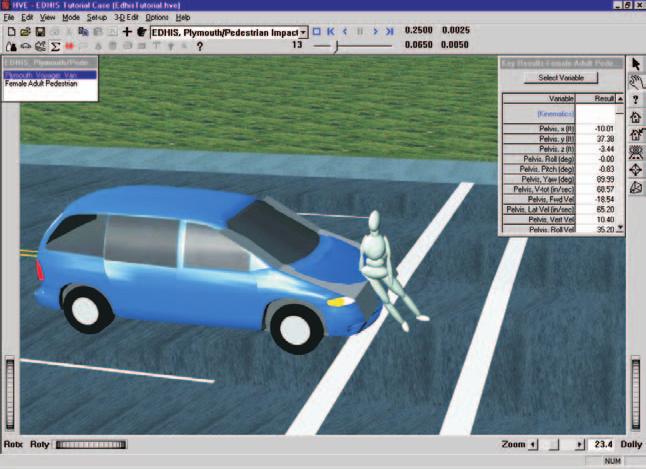Open the 3-D Edit menu

click(x=126, y=17)
